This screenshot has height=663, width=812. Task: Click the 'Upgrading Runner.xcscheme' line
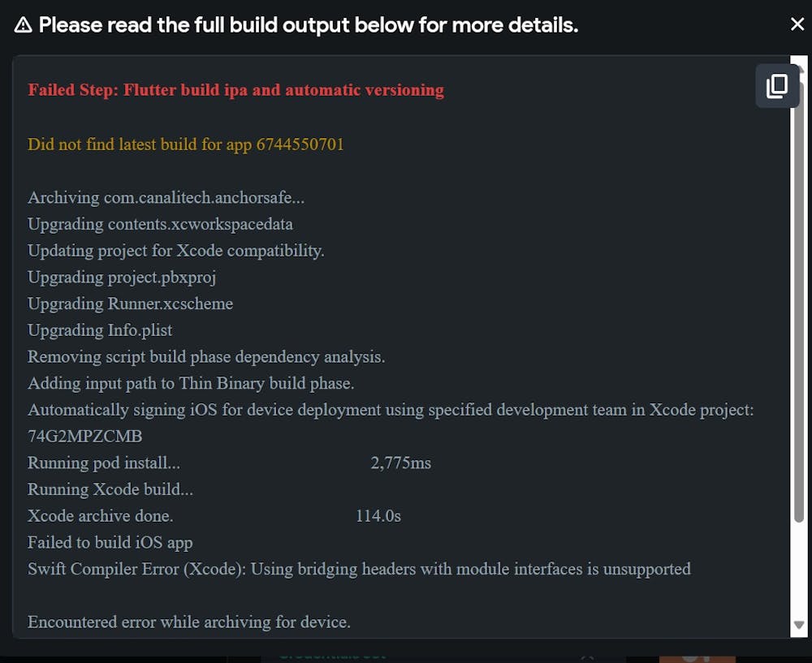130,304
